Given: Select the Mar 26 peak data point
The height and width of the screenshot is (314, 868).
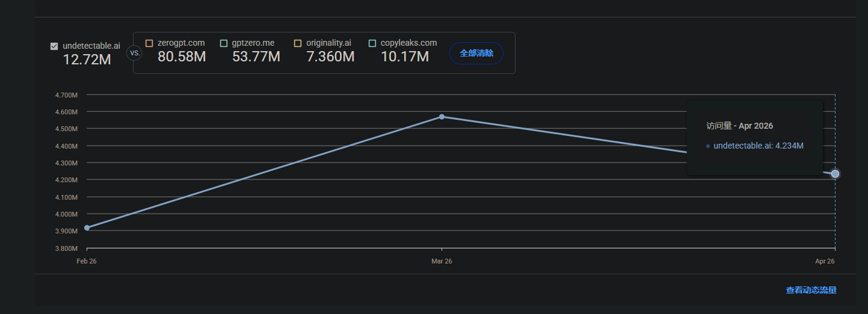Looking at the screenshot, I should tap(442, 117).
